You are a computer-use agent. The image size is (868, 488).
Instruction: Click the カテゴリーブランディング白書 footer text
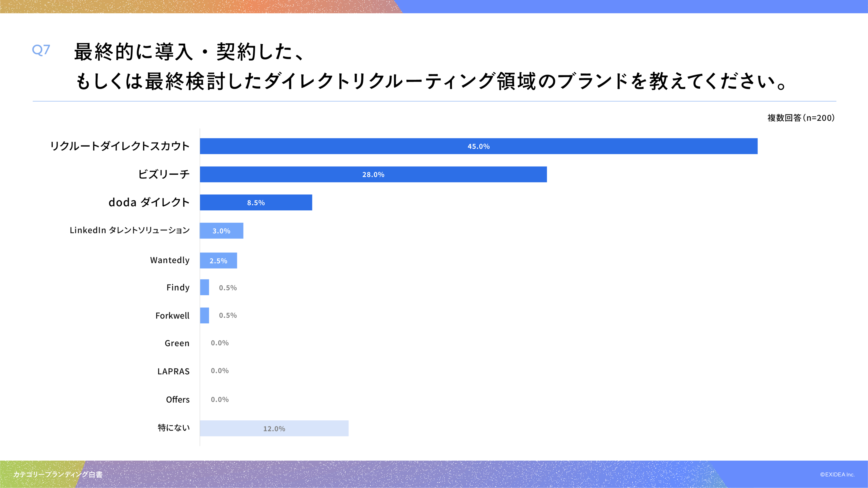pyautogui.click(x=58, y=474)
